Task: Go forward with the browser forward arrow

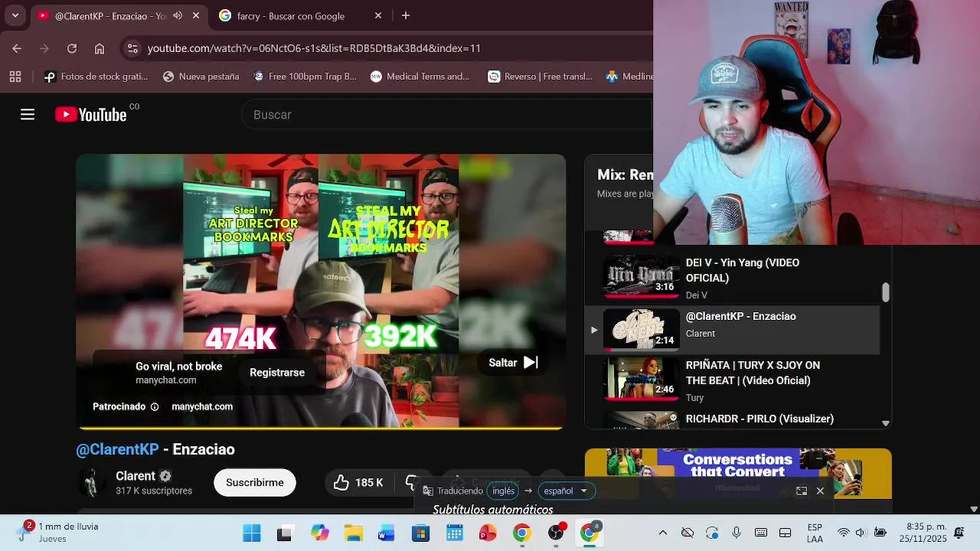Action: point(44,48)
